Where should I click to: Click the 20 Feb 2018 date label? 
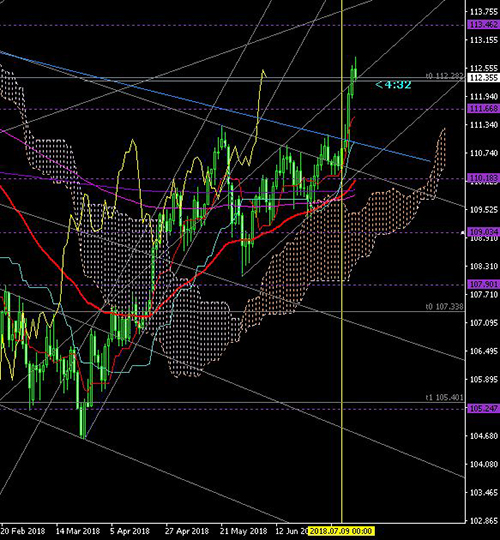pyautogui.click(x=23, y=531)
